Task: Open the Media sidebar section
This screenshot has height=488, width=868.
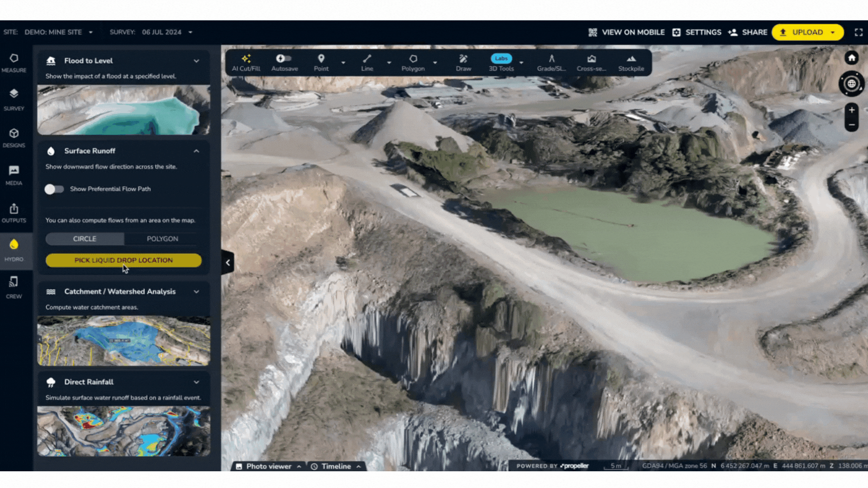Action: [14, 175]
